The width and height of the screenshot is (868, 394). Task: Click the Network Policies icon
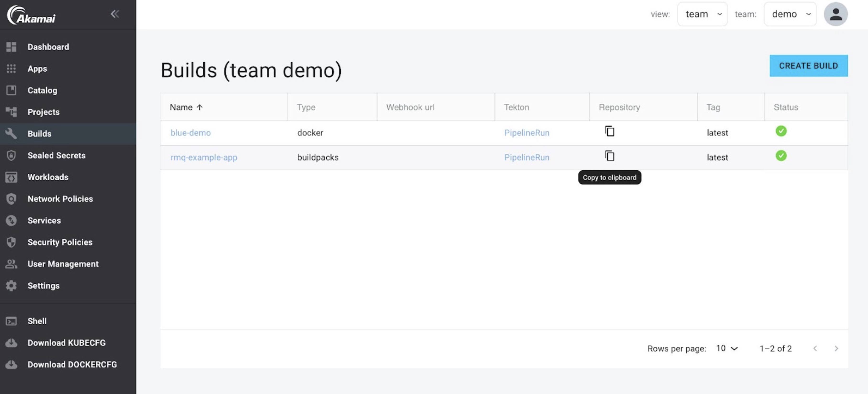[x=11, y=199]
